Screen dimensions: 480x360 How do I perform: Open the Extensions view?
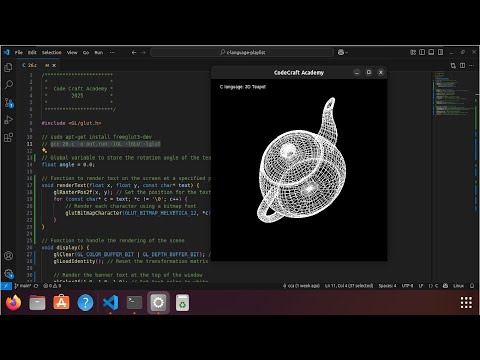tap(9, 137)
